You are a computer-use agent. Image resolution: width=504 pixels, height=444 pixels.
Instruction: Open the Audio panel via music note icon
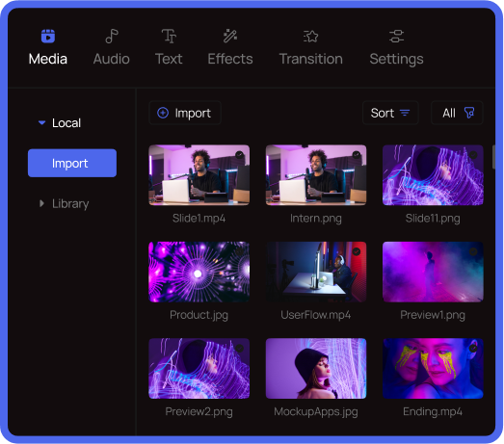pyautogui.click(x=112, y=36)
